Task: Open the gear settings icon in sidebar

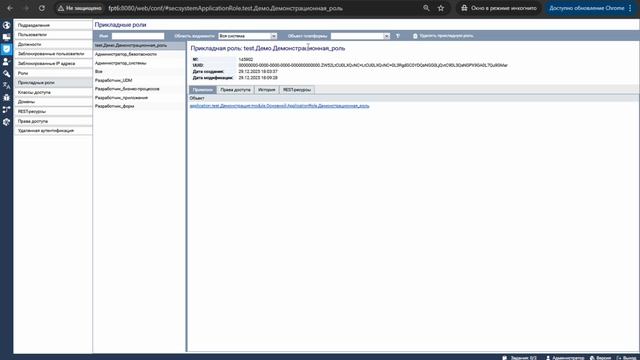Action: pos(6,122)
